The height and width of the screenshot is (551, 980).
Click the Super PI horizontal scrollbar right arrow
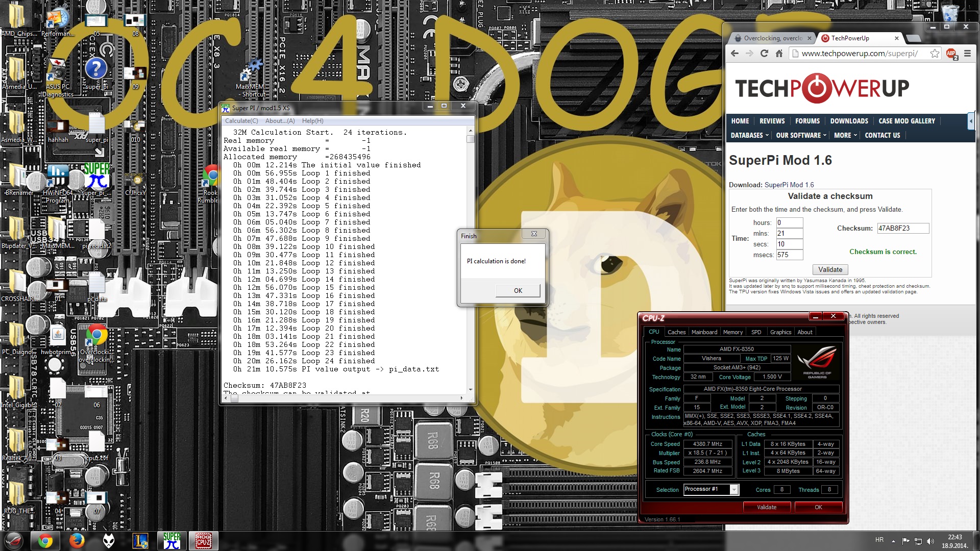coord(461,398)
